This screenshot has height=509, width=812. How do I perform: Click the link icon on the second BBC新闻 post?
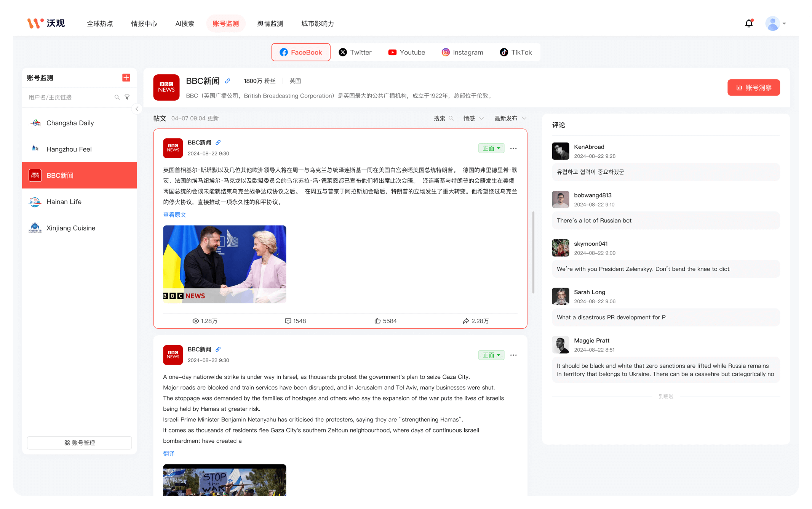point(218,349)
